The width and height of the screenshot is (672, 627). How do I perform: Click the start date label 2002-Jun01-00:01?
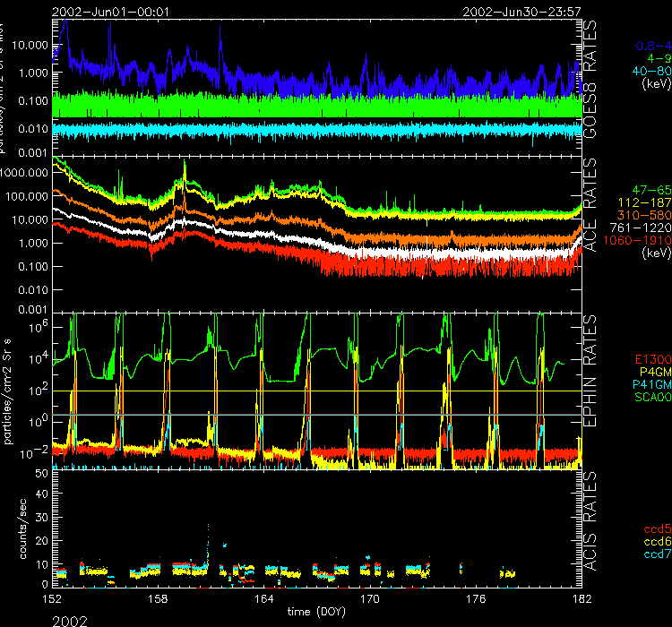99,12
